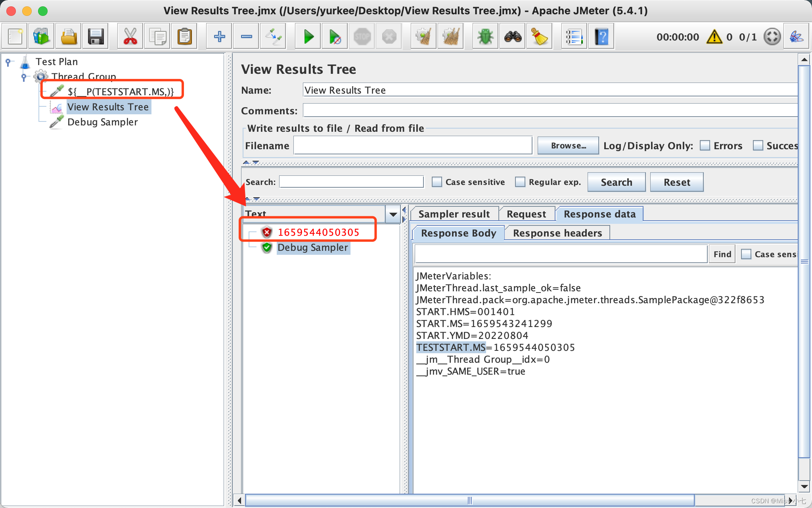Click the remote engines round icon
The width and height of the screenshot is (812, 508).
772,37
